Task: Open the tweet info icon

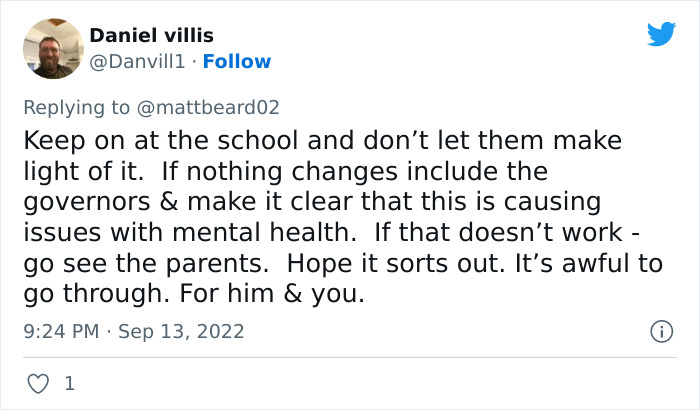Action: [x=660, y=330]
